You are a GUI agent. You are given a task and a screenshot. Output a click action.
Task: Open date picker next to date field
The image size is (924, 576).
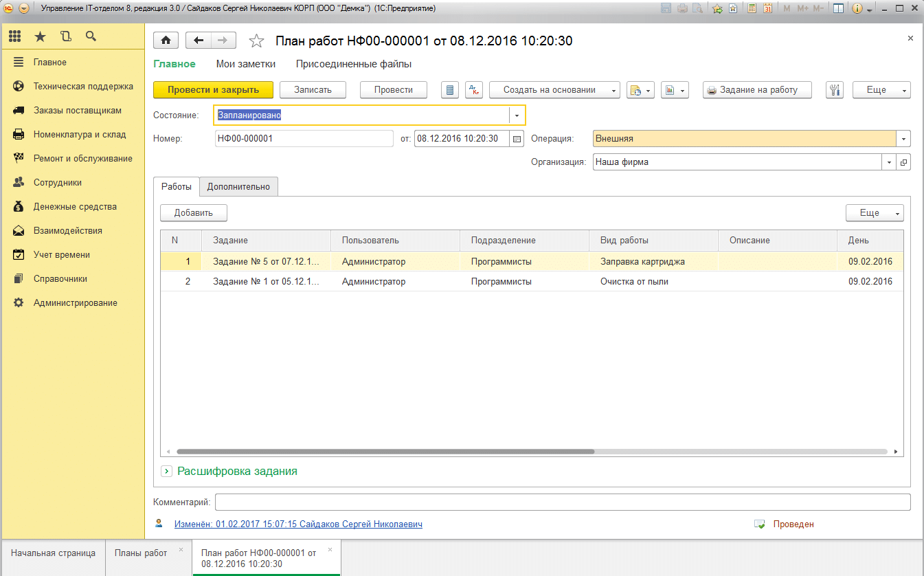(x=517, y=139)
